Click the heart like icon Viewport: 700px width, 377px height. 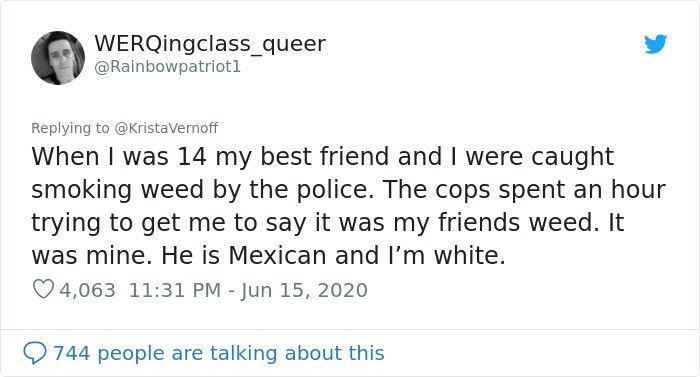point(43,289)
